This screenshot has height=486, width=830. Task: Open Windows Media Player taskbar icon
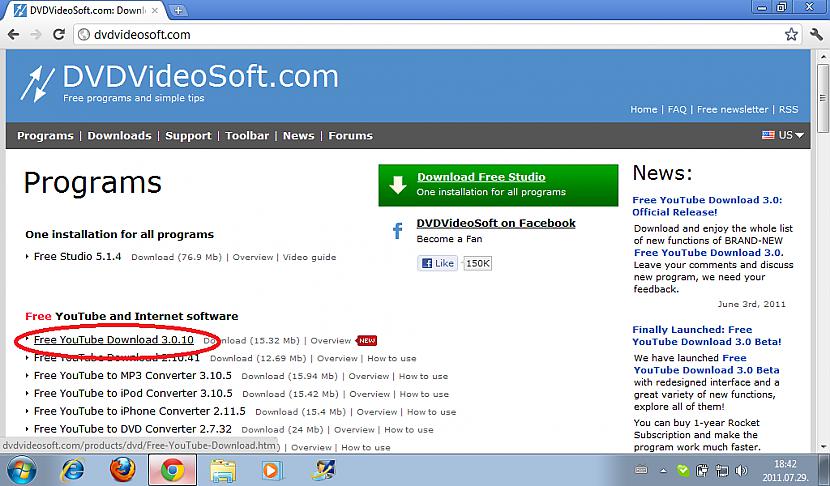(272, 470)
